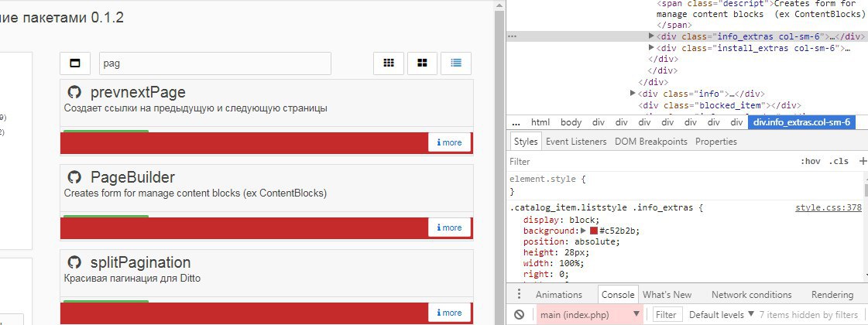Viewport: 868px width, 325px height.
Task: Select the Console drawer tab
Action: pyautogui.click(x=618, y=295)
